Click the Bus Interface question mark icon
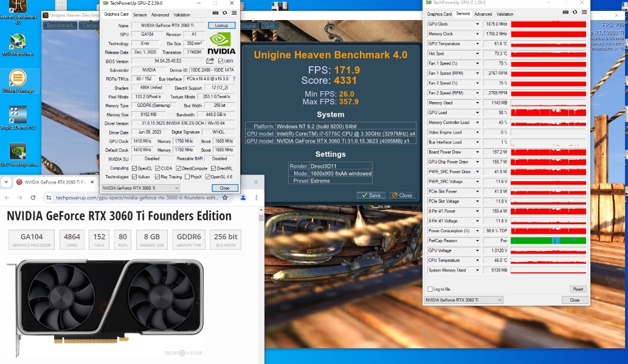The width and height of the screenshot is (628, 364). pyautogui.click(x=234, y=79)
